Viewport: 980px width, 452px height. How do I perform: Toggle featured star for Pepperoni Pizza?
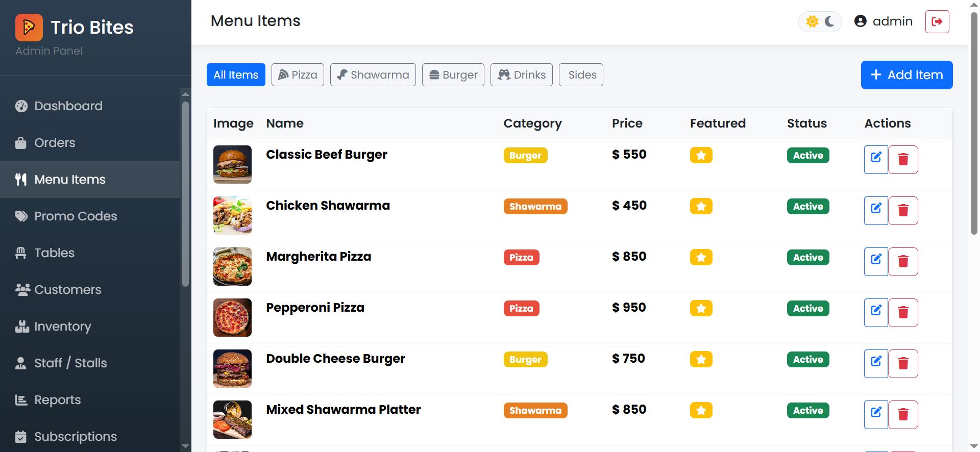tap(701, 308)
